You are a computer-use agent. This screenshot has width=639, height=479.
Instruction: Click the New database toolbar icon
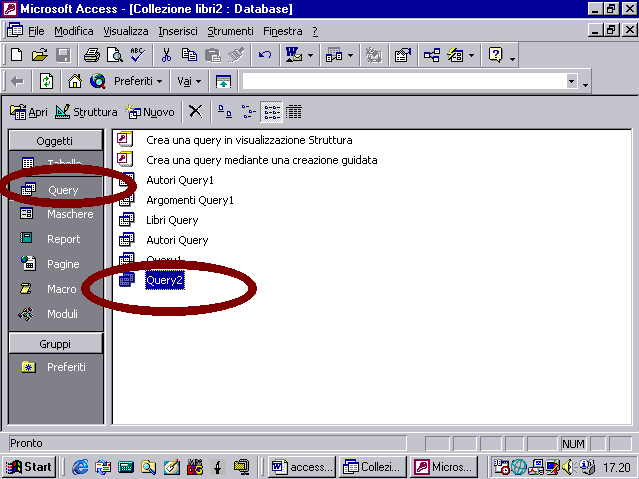point(17,55)
